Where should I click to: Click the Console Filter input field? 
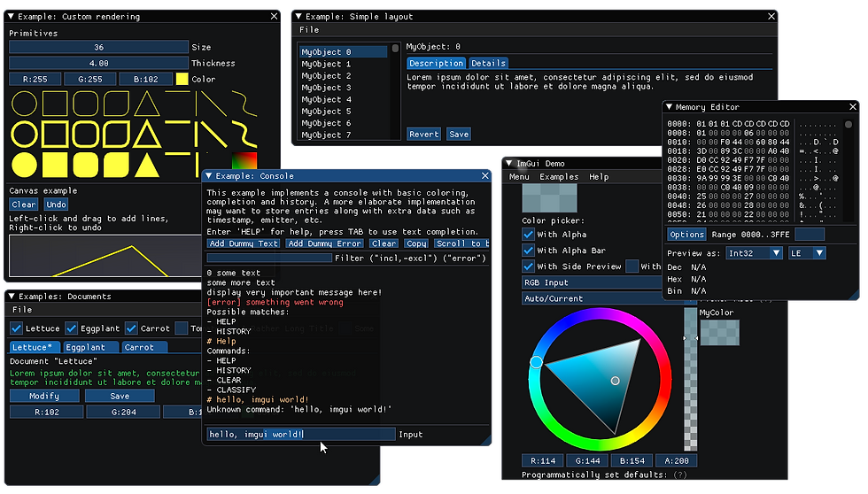[x=269, y=259]
